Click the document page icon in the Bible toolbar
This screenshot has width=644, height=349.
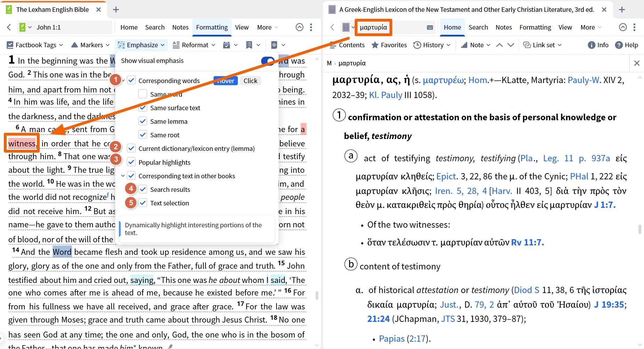(x=274, y=45)
